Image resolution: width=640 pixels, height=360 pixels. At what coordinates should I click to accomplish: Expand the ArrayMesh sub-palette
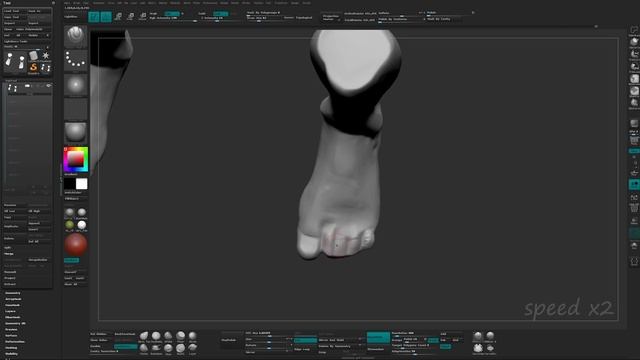13,299
